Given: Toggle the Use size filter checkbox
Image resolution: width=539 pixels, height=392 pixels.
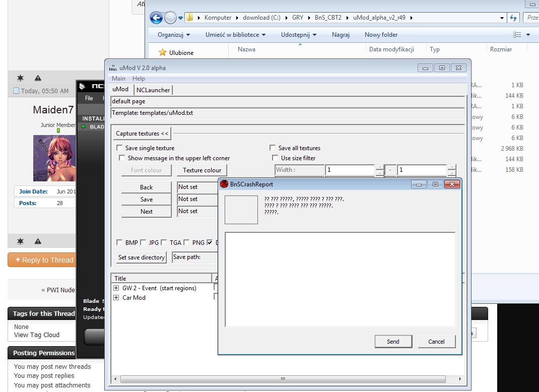Looking at the screenshot, I should pyautogui.click(x=275, y=158).
